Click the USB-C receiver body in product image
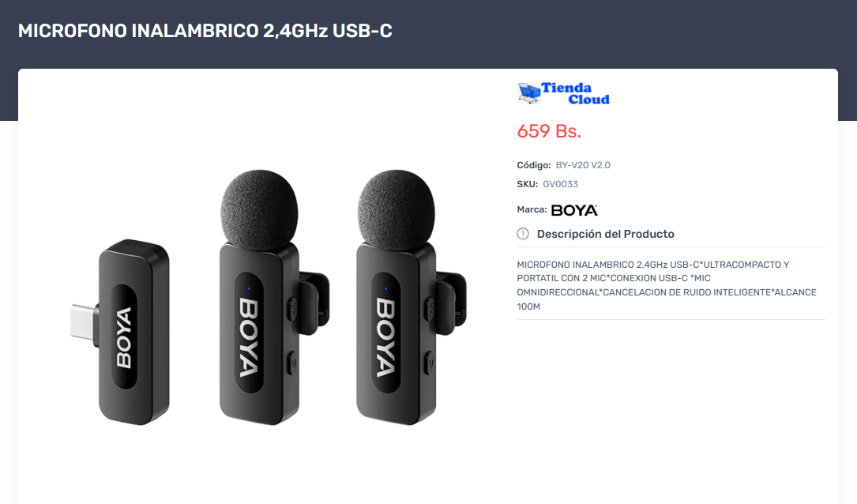The height and width of the screenshot is (504, 857). coord(134,332)
